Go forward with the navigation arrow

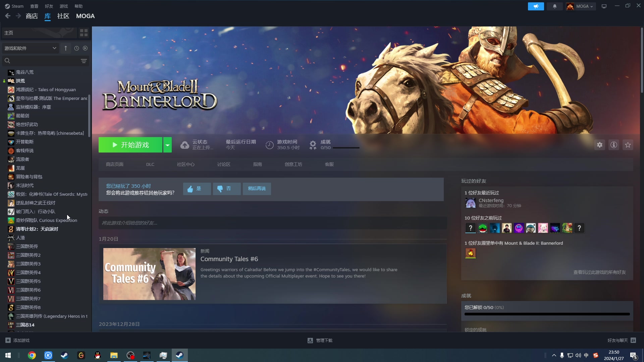pos(18,16)
